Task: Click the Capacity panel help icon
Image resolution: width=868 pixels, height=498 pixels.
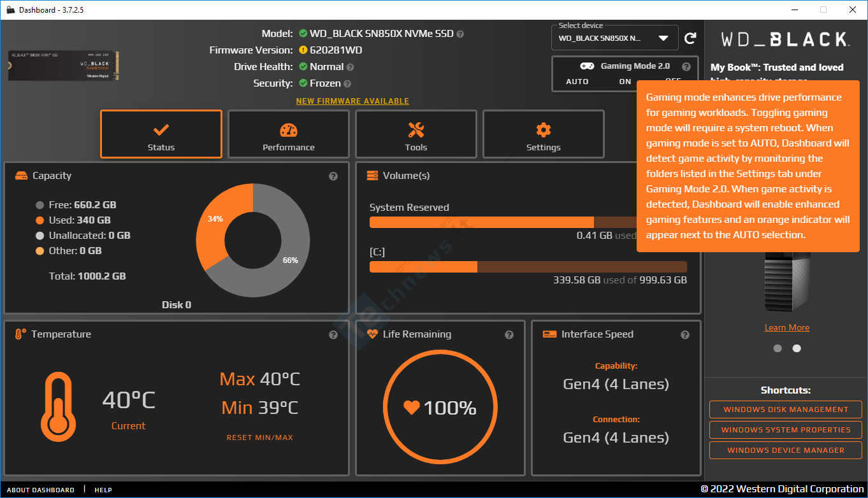Action: (333, 176)
